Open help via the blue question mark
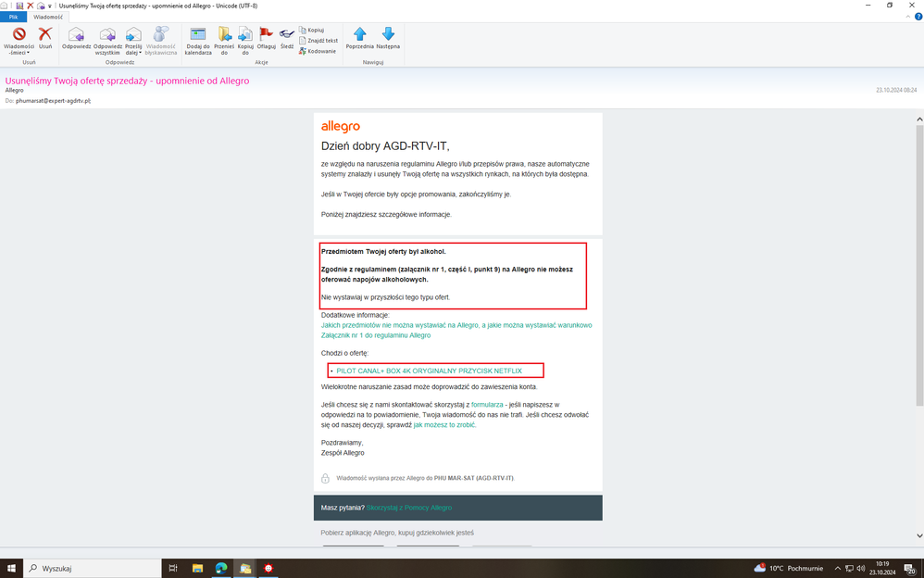Image resolution: width=924 pixels, height=578 pixels. pyautogui.click(x=918, y=17)
